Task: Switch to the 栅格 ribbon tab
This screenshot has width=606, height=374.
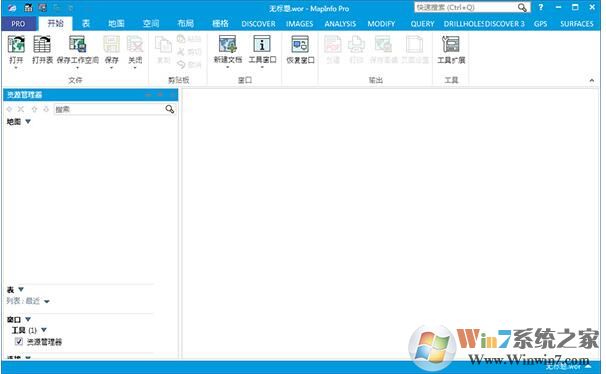Action: pyautogui.click(x=220, y=24)
